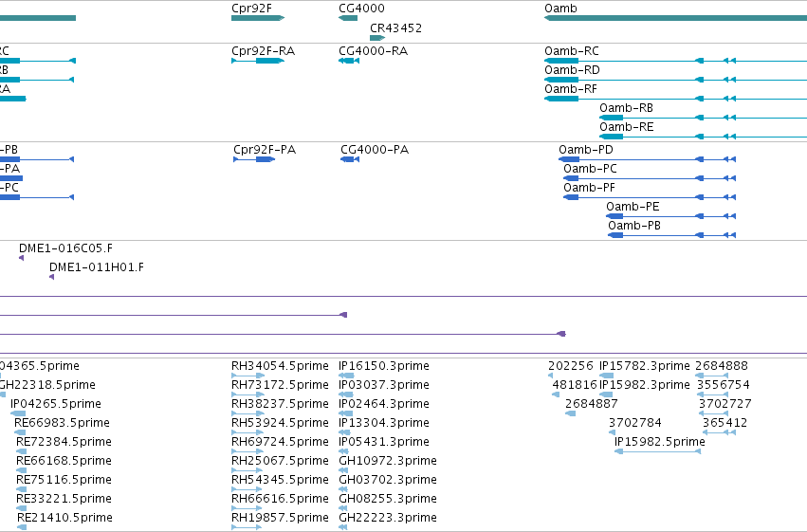This screenshot has width=807, height=532.
Task: Click the CG4000 gene label
Action: pos(361,9)
